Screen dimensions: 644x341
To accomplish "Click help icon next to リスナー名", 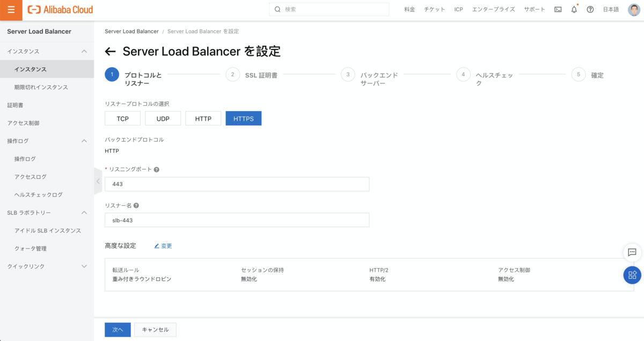I will click(x=136, y=206).
